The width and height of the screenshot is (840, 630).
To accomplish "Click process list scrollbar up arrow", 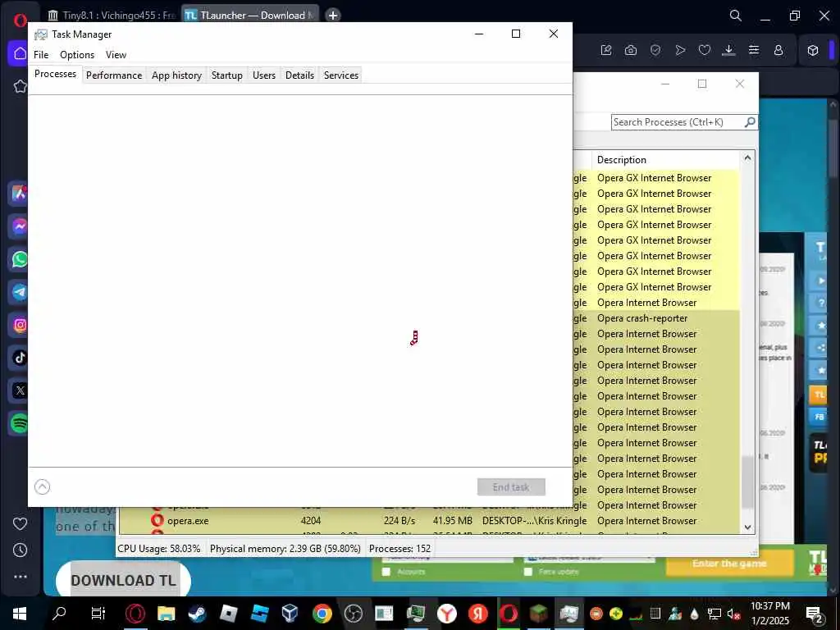I will (x=747, y=158).
